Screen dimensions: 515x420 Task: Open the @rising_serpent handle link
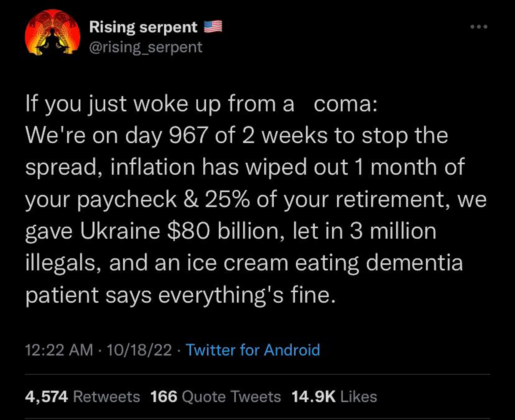pos(146,47)
